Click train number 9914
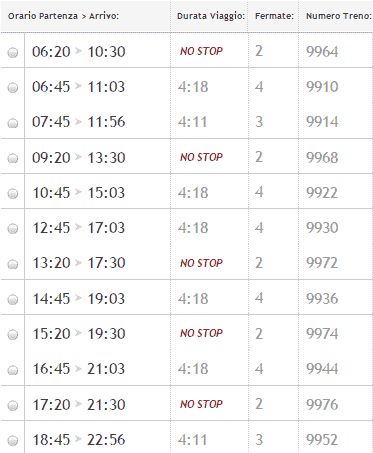Screen dimensions: 373x453 pos(322,122)
